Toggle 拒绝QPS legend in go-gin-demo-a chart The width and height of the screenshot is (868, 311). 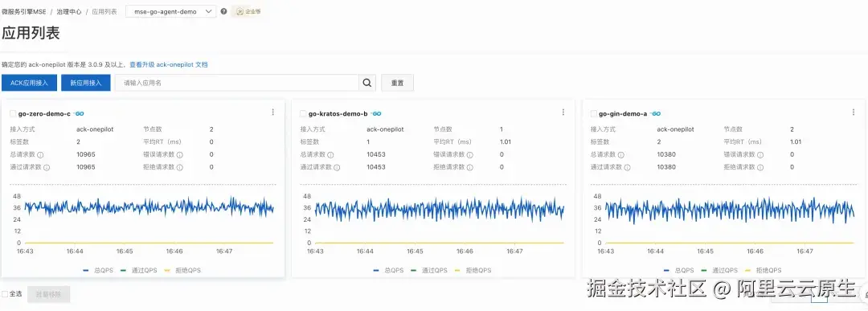[x=763, y=270]
